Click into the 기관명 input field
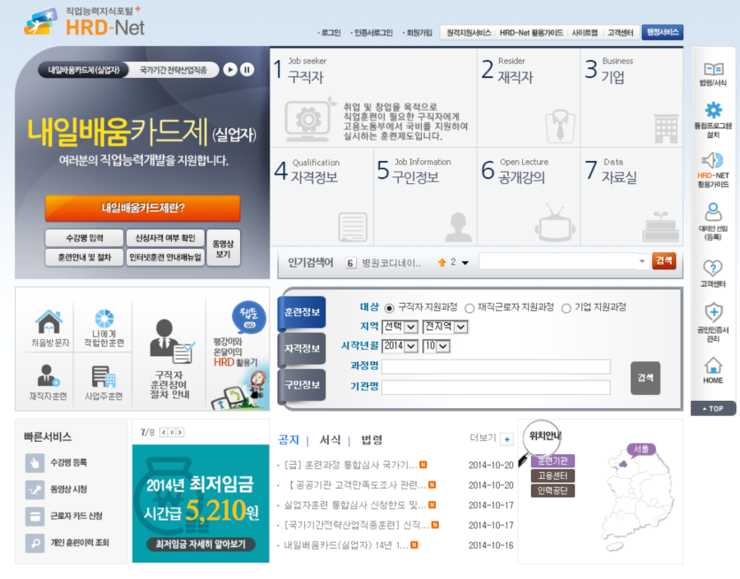740x579 pixels. tap(496, 387)
